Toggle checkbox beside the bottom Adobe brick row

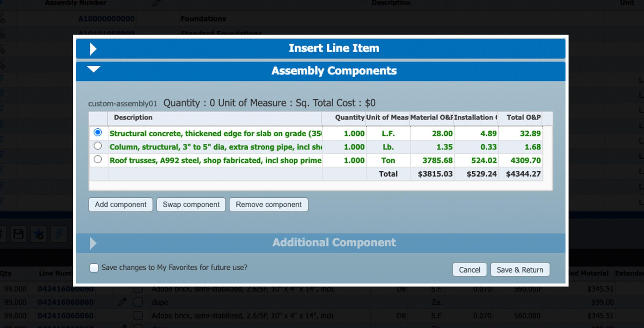click(138, 316)
